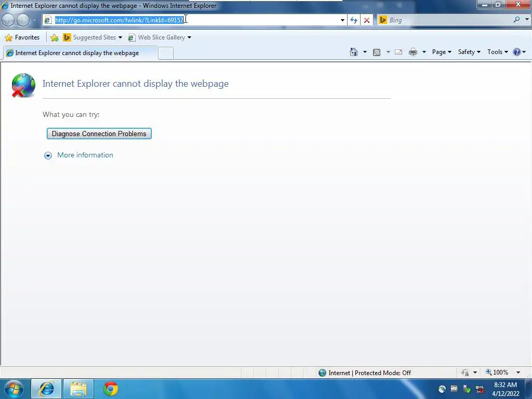The width and height of the screenshot is (532, 399).
Task: Click the 100% zoom level button
Action: [x=497, y=373]
